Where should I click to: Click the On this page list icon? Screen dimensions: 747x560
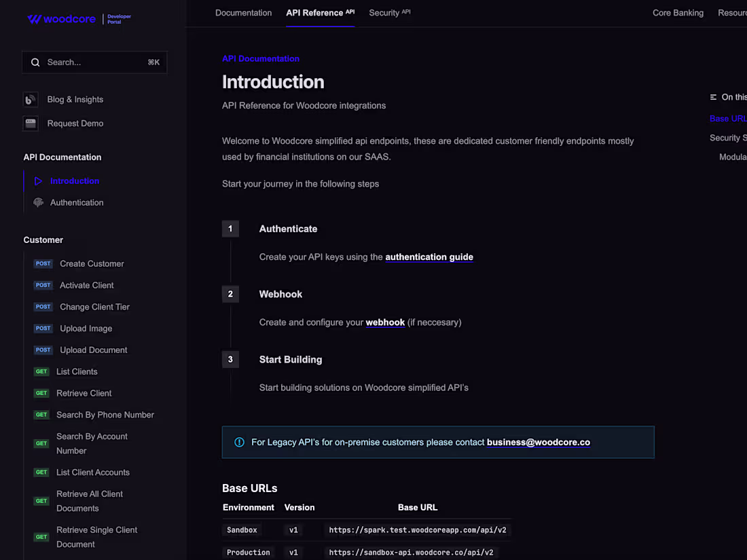point(713,98)
